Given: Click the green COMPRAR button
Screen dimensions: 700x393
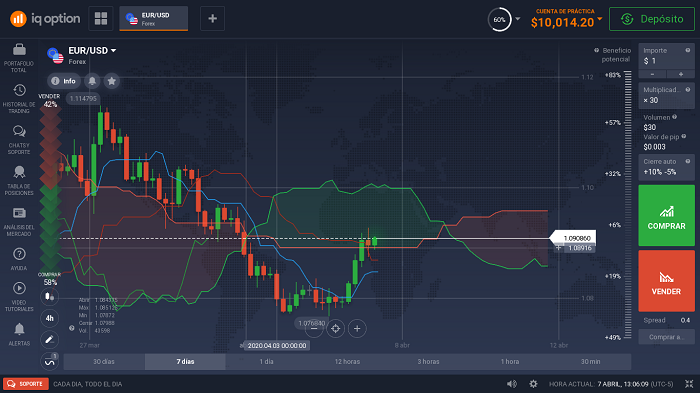Looking at the screenshot, I should (x=667, y=215).
